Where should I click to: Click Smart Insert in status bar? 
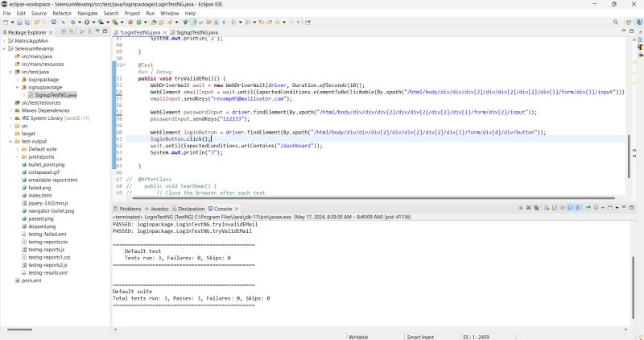420,337
